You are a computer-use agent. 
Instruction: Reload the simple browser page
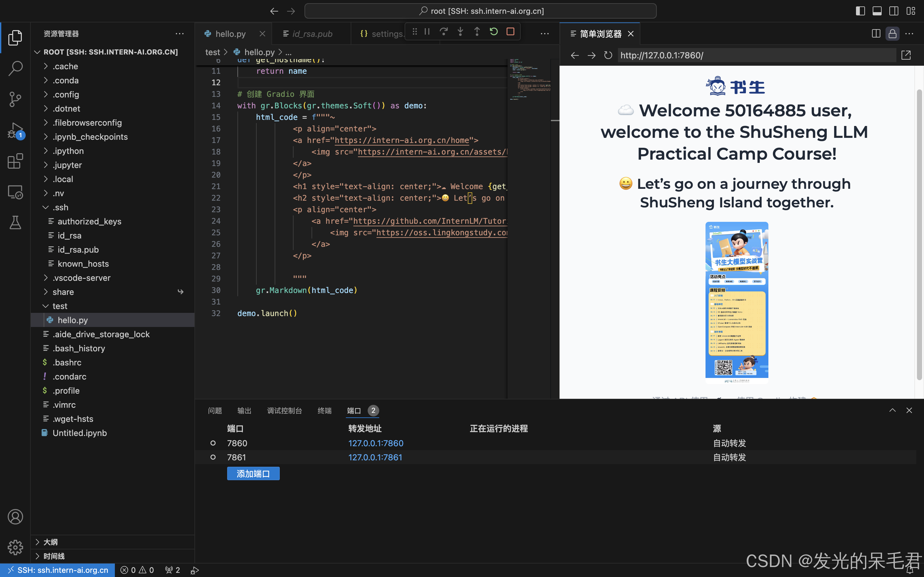pyautogui.click(x=608, y=55)
